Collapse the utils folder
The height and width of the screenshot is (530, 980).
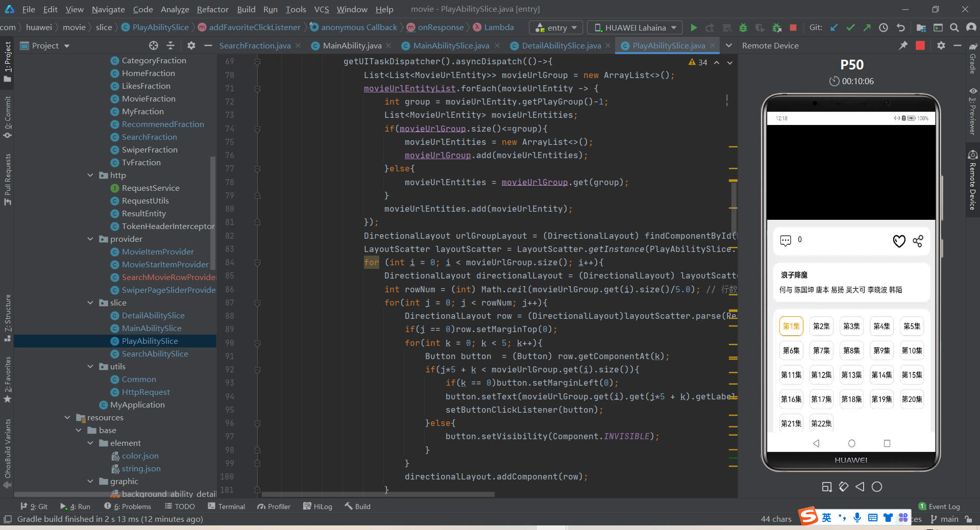click(90, 366)
